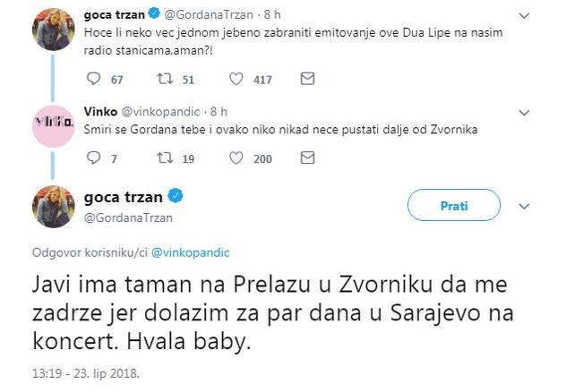
Task: Share Vinko's tweet via message envelope icon
Action: tap(307, 158)
